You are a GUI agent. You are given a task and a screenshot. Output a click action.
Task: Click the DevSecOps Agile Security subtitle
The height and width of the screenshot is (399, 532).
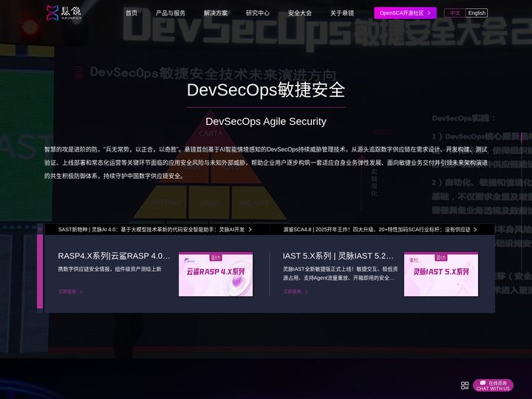pos(266,121)
